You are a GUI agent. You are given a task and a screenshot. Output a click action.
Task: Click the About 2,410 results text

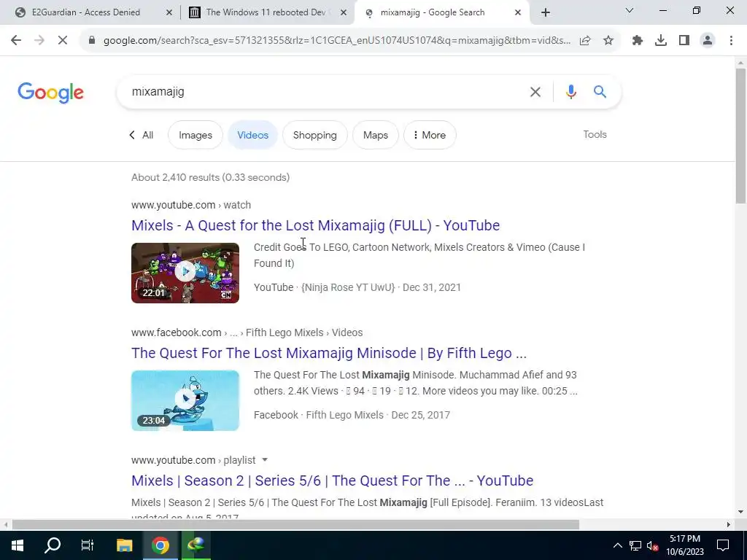coord(211,177)
